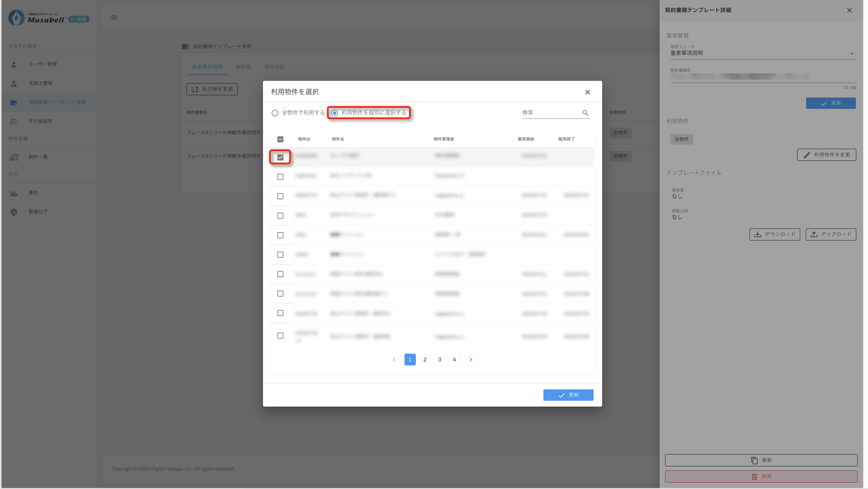Click the ダウンロード button

pos(775,234)
